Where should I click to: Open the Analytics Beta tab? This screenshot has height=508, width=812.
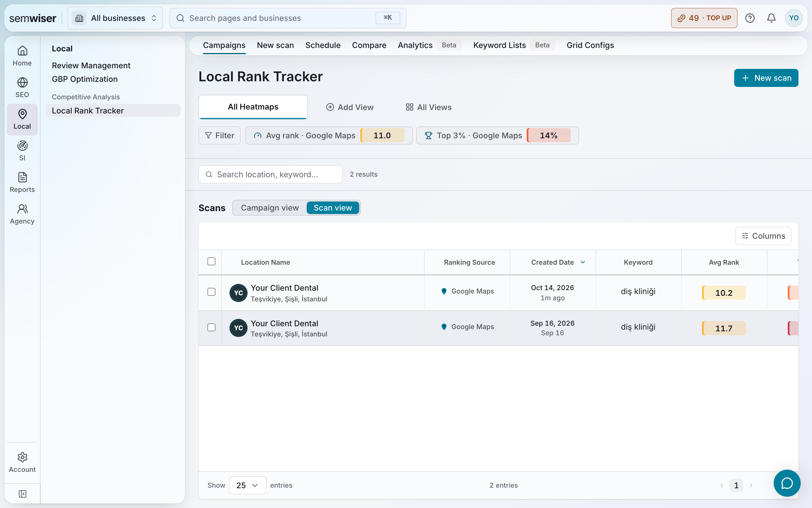(x=429, y=45)
